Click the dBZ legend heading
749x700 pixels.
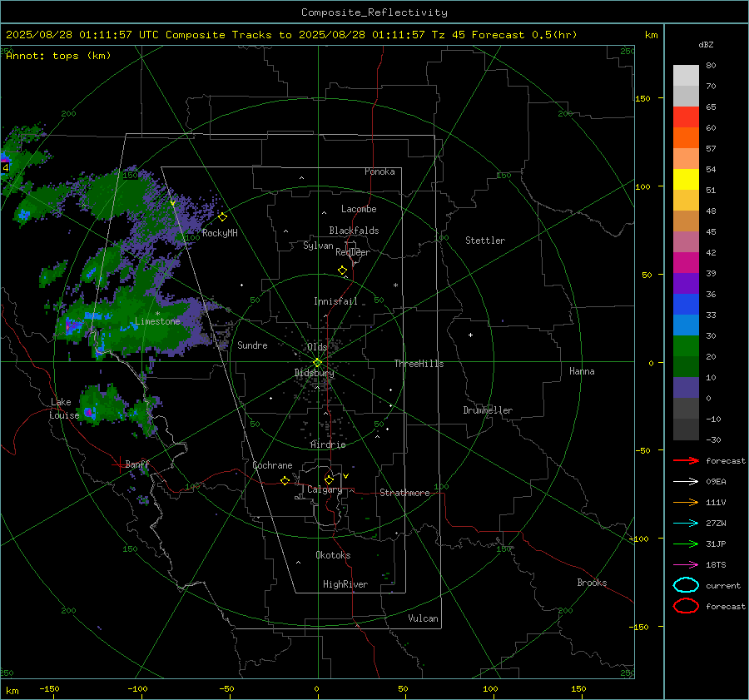706,44
